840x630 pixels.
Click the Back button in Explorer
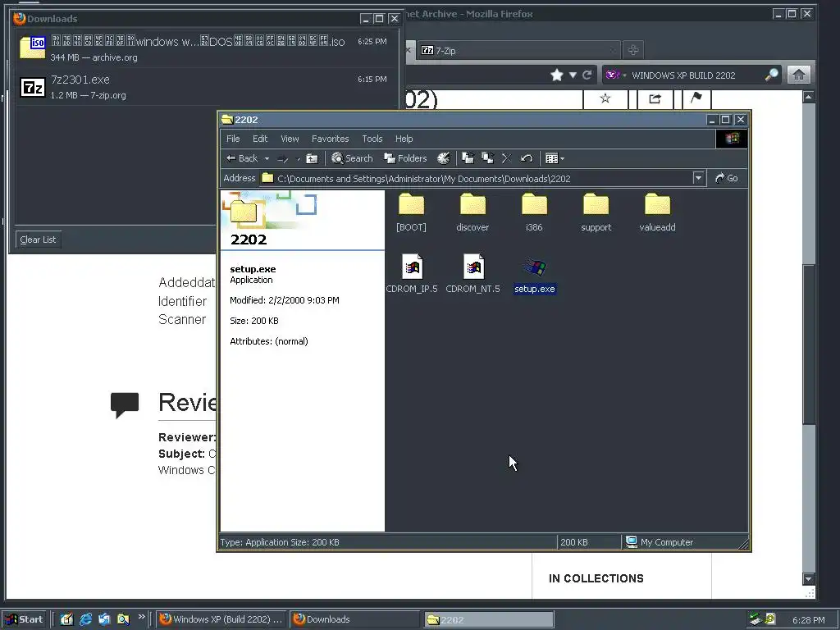pos(242,158)
